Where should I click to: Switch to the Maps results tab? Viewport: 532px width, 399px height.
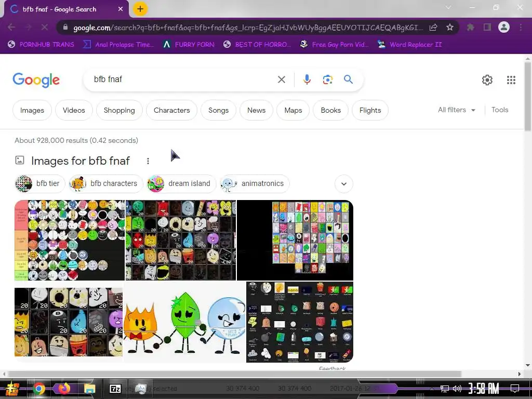(x=293, y=110)
